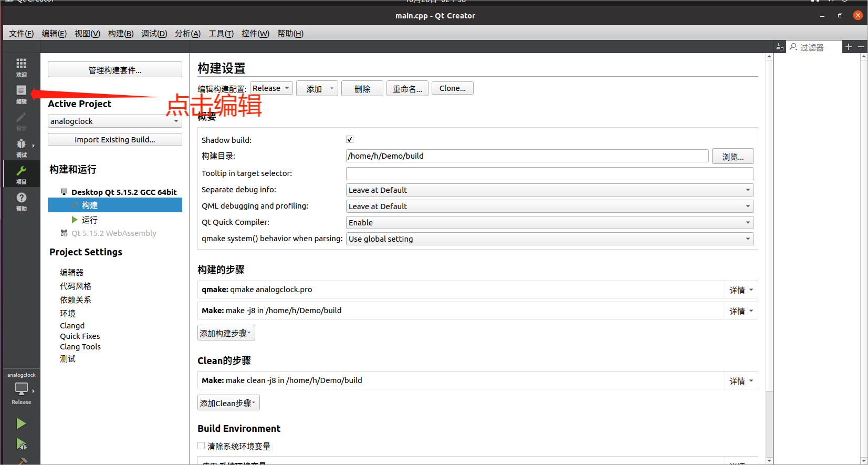The width and height of the screenshot is (868, 465).
Task: Open the 添加Clean步骤 dropdown
Action: coord(228,403)
